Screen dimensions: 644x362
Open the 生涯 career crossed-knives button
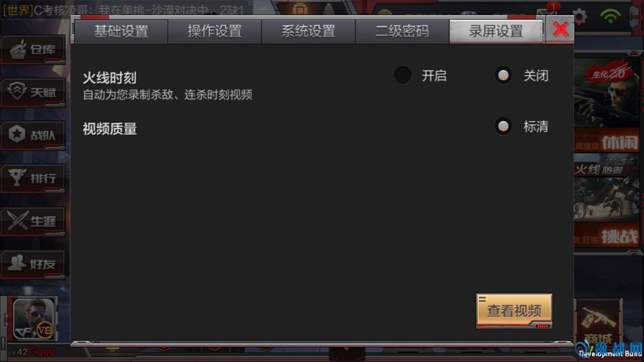coord(33,221)
